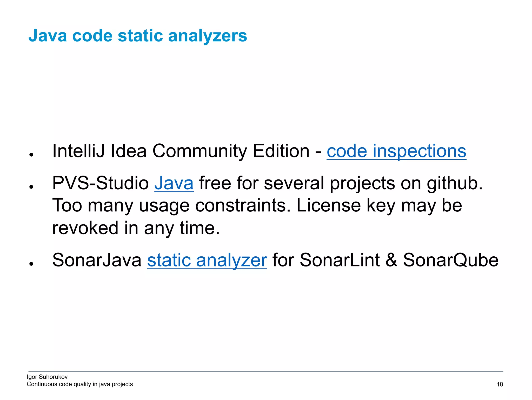532x400 pixels.
Task: Click the bullet dot before SonarJava
Action: tap(31, 264)
